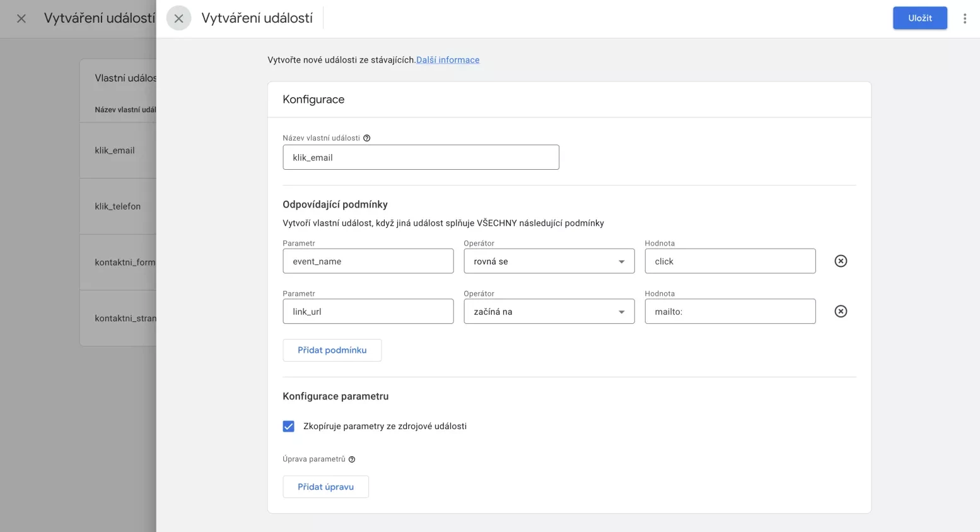980x532 pixels.
Task: Click the Název vlastní udál column header
Action: click(x=125, y=110)
